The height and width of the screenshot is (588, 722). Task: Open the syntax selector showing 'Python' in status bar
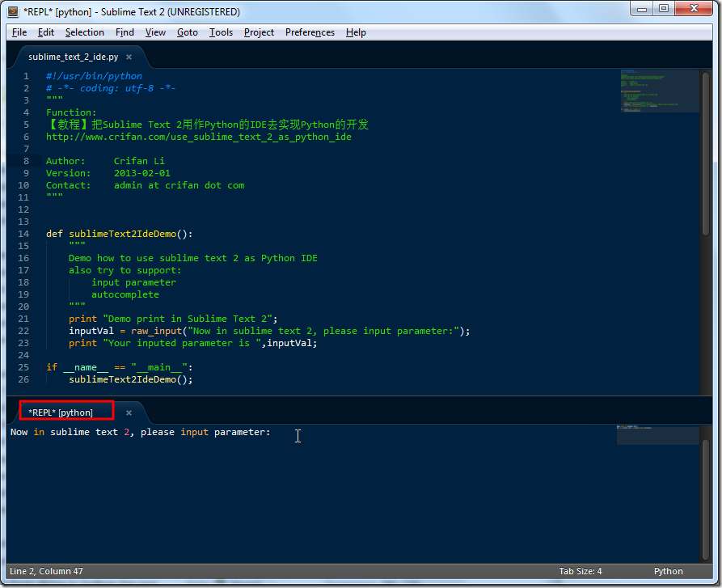668,571
